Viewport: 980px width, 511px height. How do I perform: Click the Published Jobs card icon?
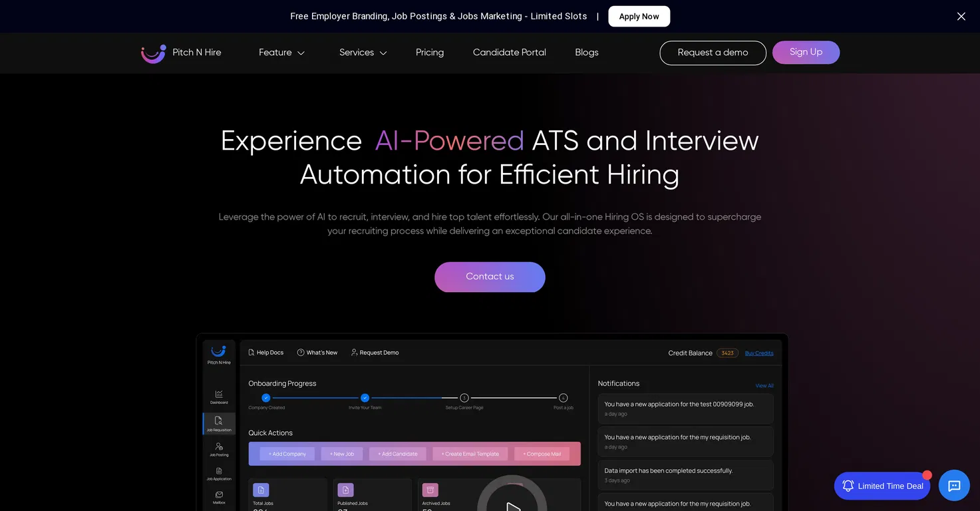pyautogui.click(x=345, y=490)
